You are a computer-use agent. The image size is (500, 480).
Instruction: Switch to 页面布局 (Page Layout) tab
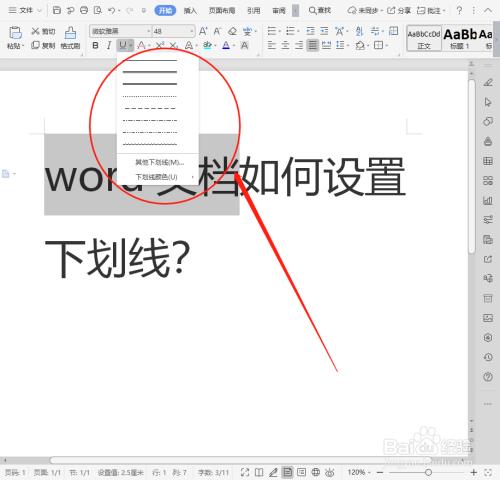coord(222,11)
